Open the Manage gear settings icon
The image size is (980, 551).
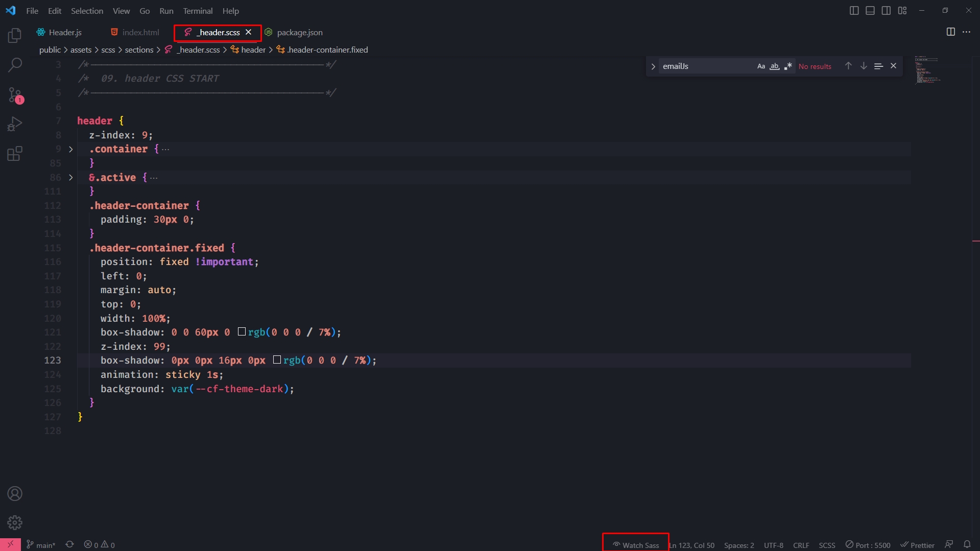15,522
